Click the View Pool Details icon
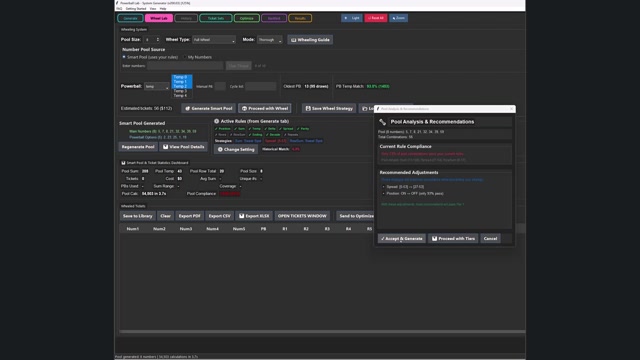This screenshot has width=640, height=360. click(x=165, y=147)
